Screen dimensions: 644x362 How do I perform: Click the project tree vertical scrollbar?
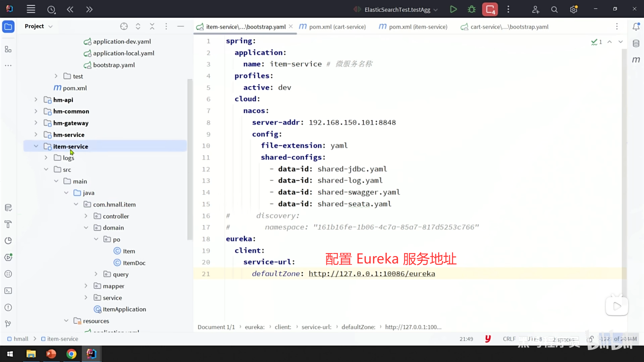click(x=190, y=159)
